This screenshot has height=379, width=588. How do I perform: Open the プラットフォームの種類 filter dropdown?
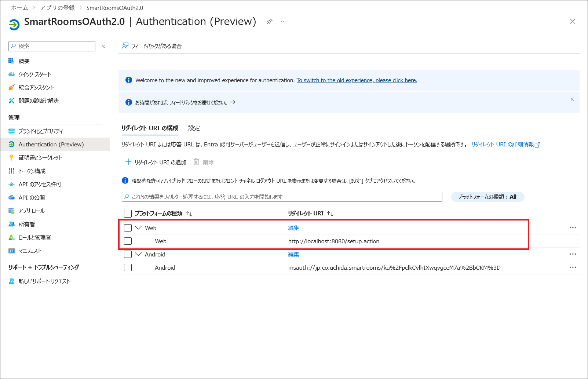click(487, 197)
